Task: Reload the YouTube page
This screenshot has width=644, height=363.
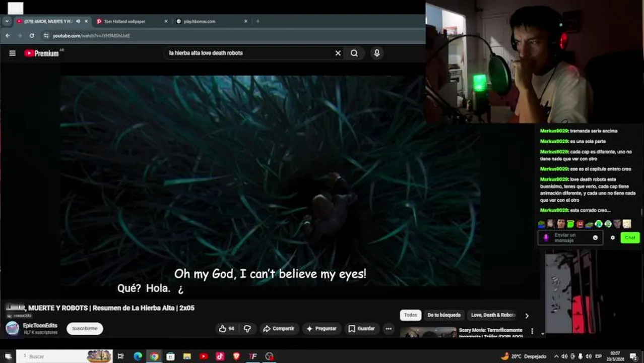Action: [x=32, y=36]
